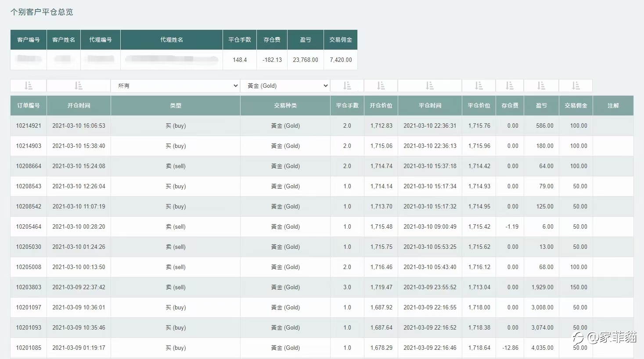Select order number 10203803

click(29, 287)
